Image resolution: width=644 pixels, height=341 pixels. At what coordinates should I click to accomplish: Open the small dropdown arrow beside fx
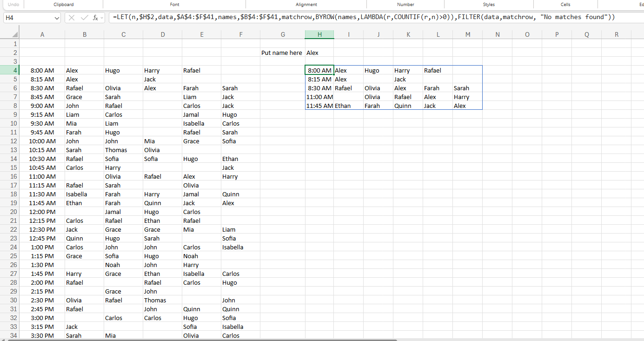102,18
